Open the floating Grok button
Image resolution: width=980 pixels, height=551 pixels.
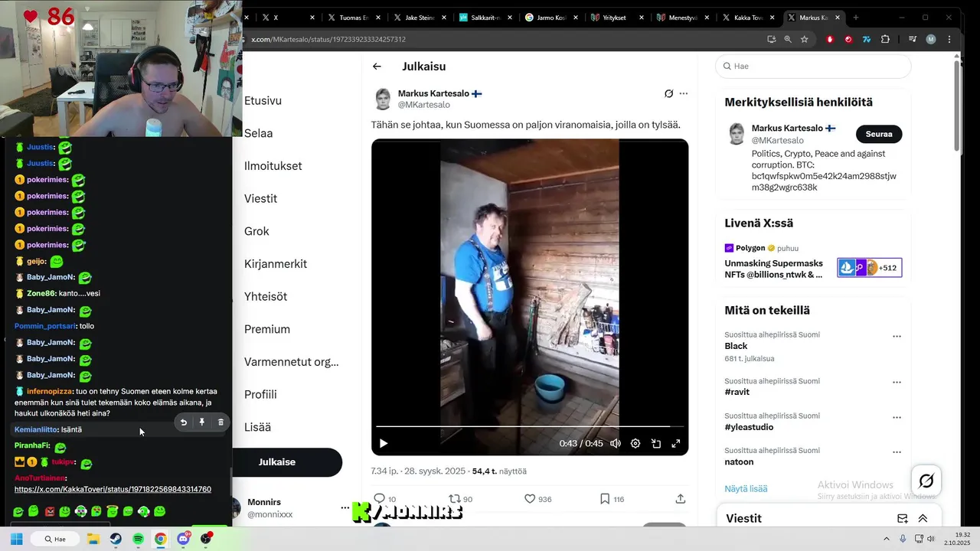[x=926, y=481]
